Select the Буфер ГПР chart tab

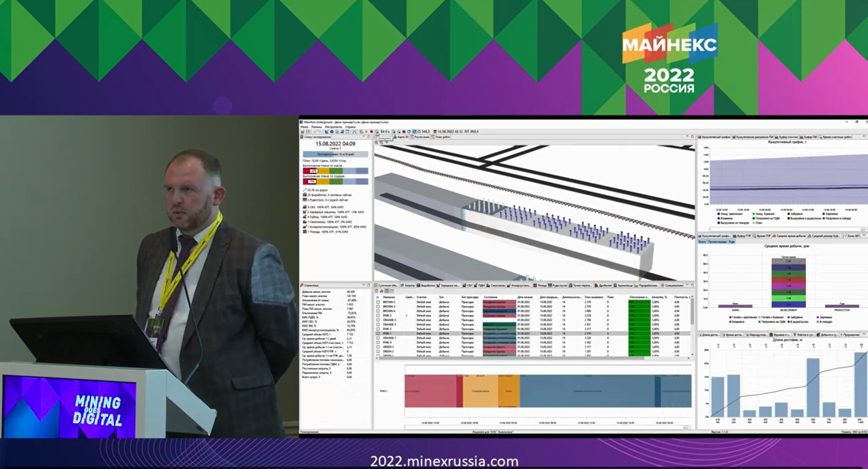pyautogui.click(x=742, y=236)
